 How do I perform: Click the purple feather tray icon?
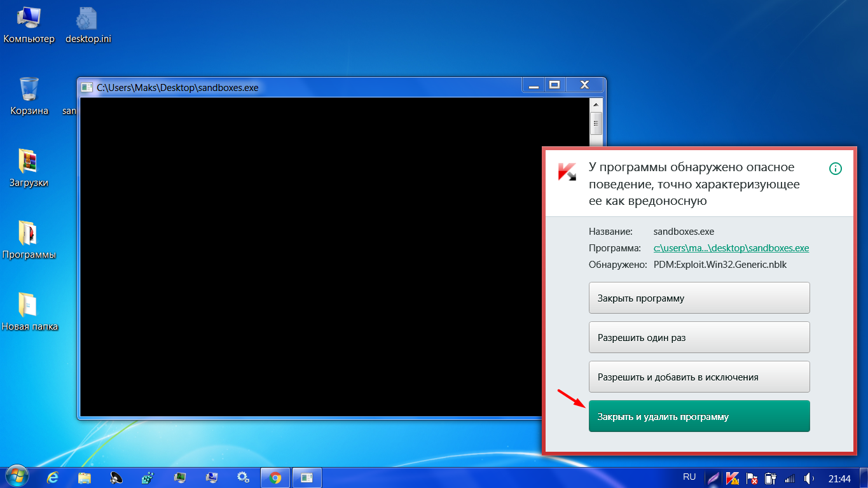pos(714,478)
